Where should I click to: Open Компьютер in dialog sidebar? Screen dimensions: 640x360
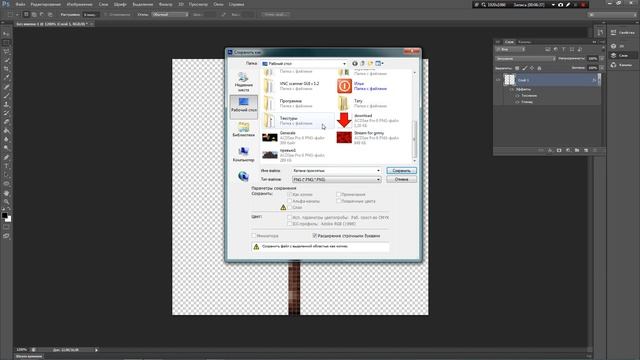pyautogui.click(x=244, y=154)
